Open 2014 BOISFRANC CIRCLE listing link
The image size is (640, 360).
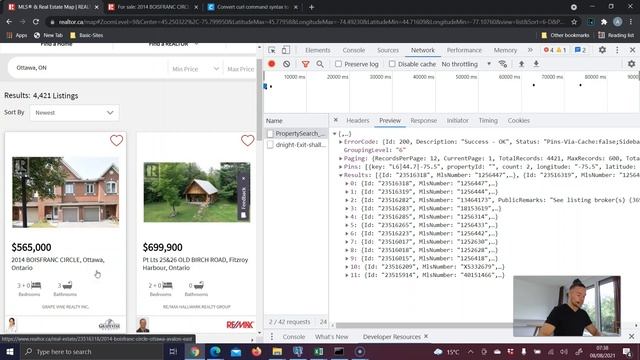pyautogui.click(x=58, y=264)
